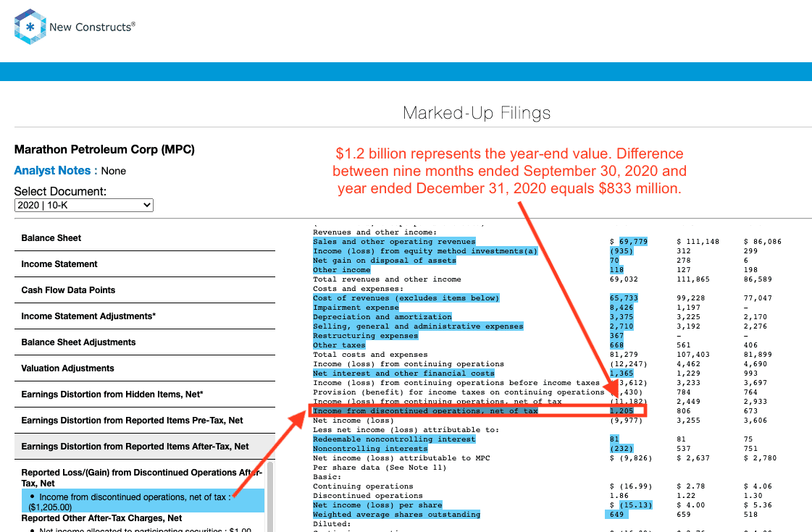Screen dimensions: 812x532
Task: Click 'Income (loss) from equity method investments(a)'
Action: (425, 251)
